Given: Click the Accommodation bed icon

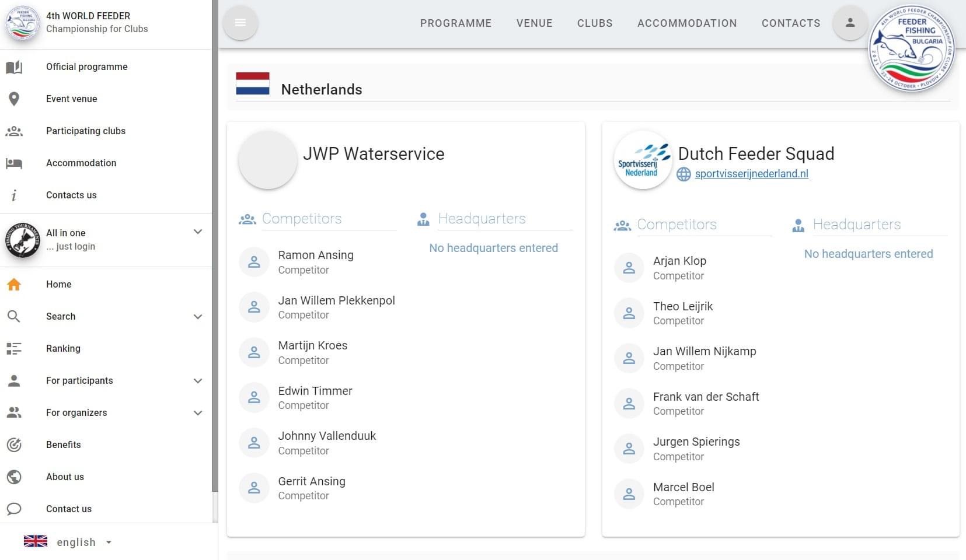Looking at the screenshot, I should (x=14, y=163).
